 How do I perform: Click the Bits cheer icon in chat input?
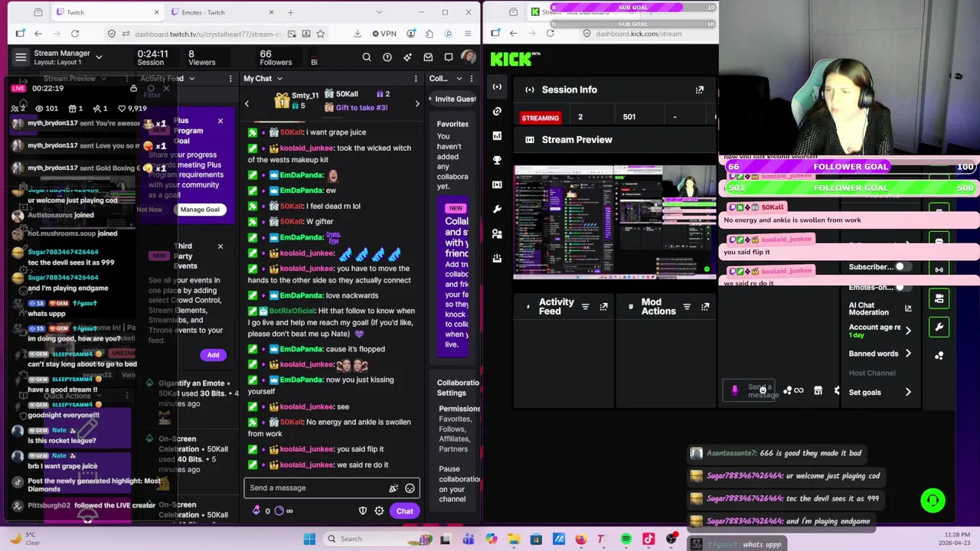tap(394, 488)
